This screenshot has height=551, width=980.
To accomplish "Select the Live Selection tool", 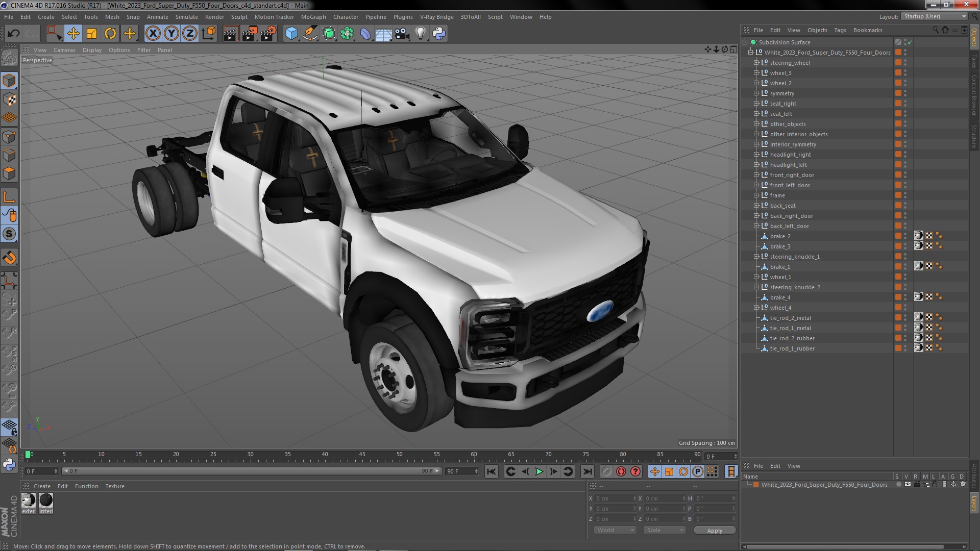I will [x=54, y=34].
